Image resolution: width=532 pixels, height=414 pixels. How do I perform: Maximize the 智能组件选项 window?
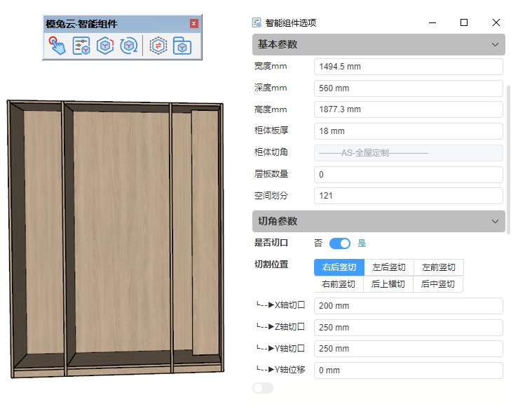[463, 22]
